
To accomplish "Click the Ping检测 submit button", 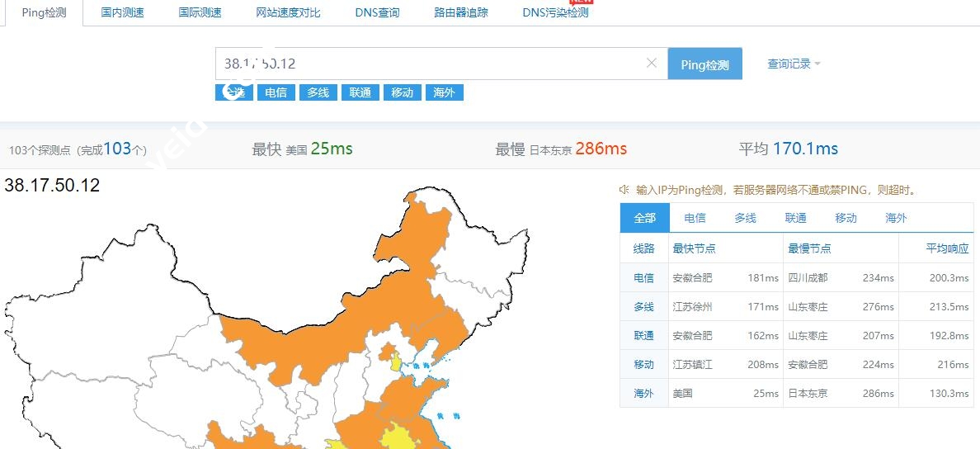I will 705,64.
